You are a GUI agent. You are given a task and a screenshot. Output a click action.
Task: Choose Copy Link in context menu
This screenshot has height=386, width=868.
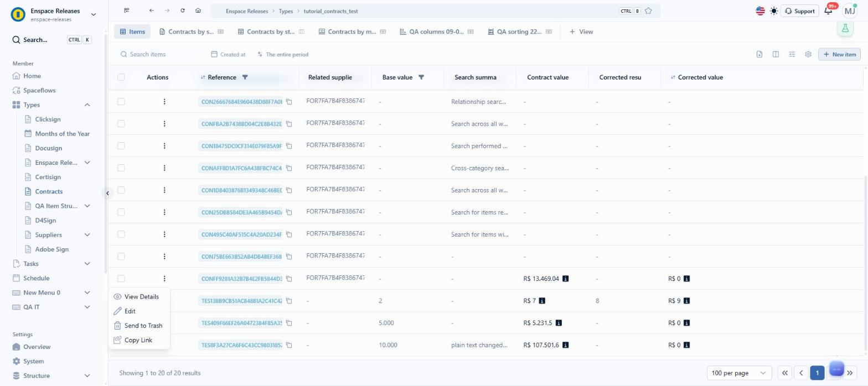tap(139, 340)
